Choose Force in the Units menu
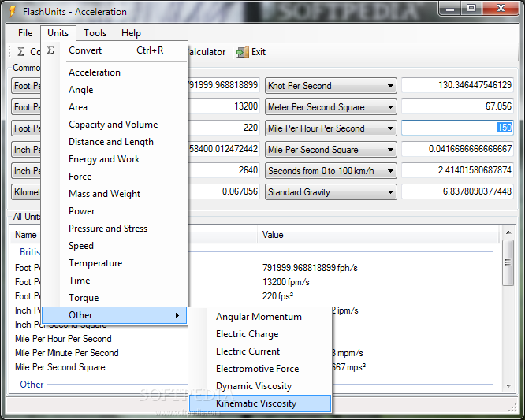Image resolution: width=525 pixels, height=420 pixels. coord(114,177)
